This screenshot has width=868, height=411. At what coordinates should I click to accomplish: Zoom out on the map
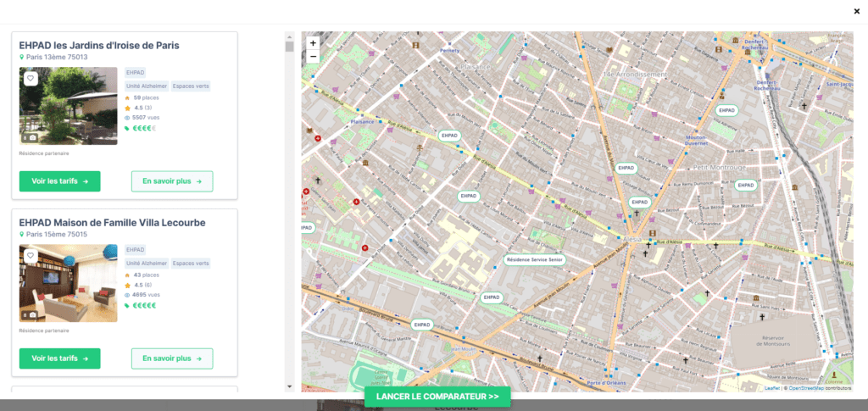click(313, 57)
